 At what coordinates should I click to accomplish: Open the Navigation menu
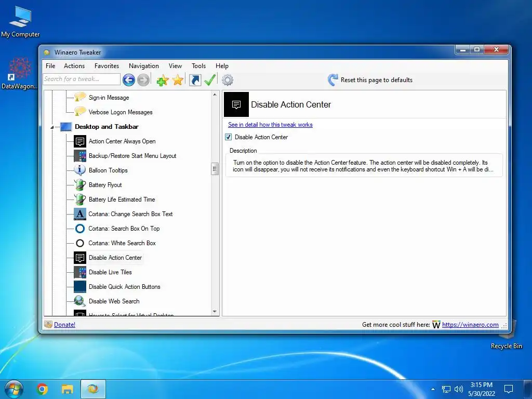144,66
